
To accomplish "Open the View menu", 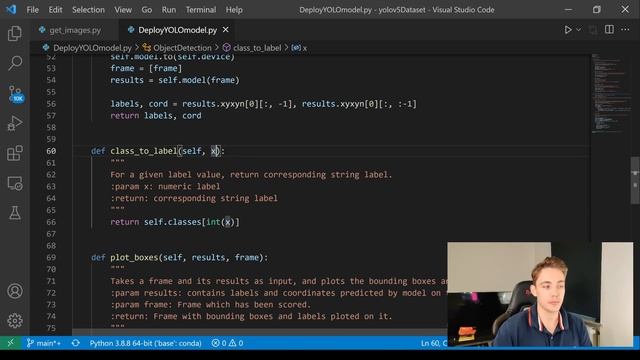I will [x=122, y=10].
